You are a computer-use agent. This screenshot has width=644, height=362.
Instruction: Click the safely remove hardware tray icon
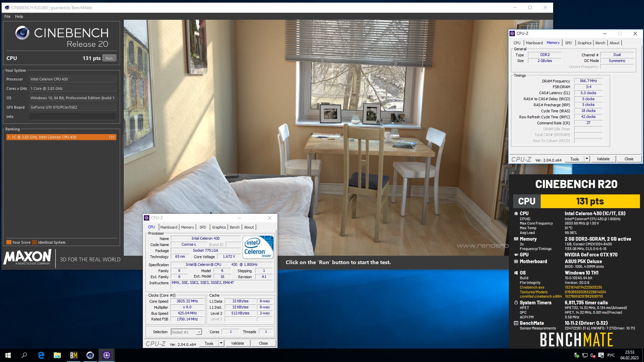coord(577,355)
